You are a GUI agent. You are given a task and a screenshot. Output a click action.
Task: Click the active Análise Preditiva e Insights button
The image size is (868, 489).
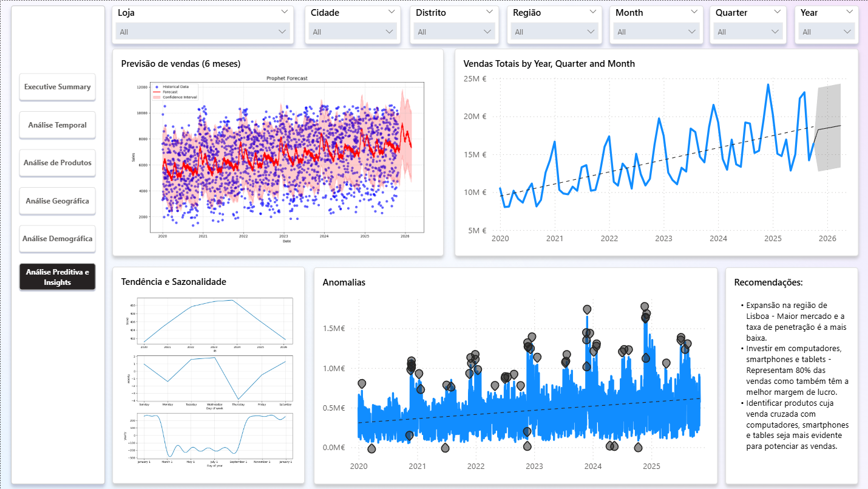click(58, 277)
